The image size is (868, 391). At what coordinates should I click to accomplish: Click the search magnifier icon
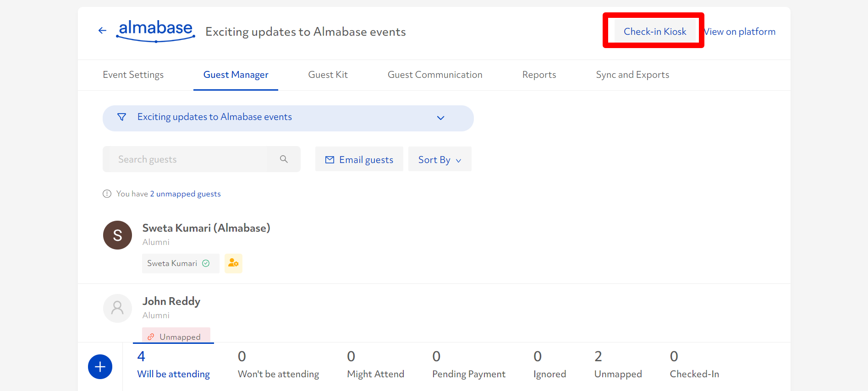[x=284, y=159]
